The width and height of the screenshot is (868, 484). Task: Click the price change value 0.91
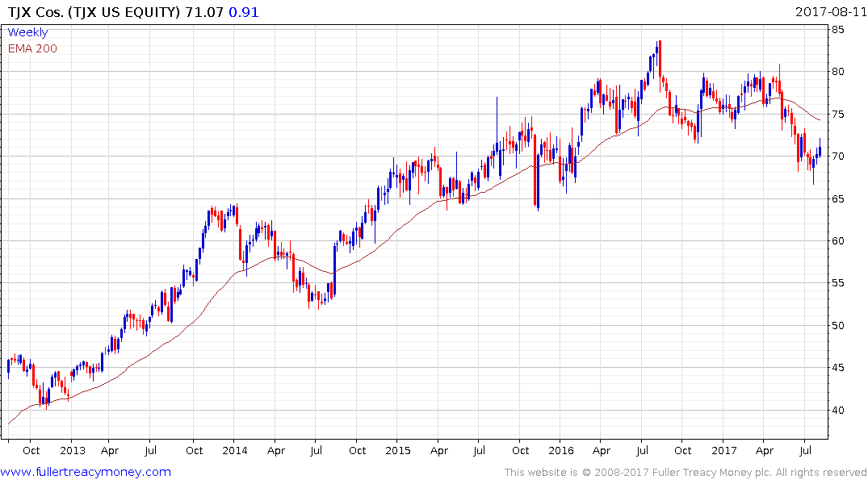(x=244, y=12)
